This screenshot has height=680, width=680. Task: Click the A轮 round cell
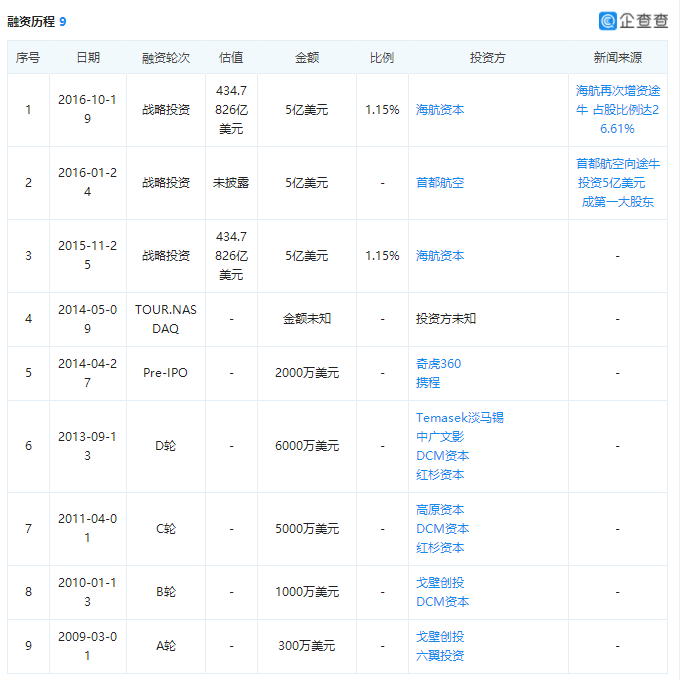[x=166, y=646]
